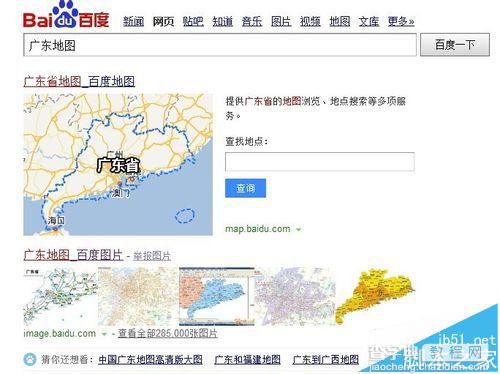The image size is (500, 374).
Task: Expand dropdown arrow beside map.baidu.com
Action: pos(298,230)
